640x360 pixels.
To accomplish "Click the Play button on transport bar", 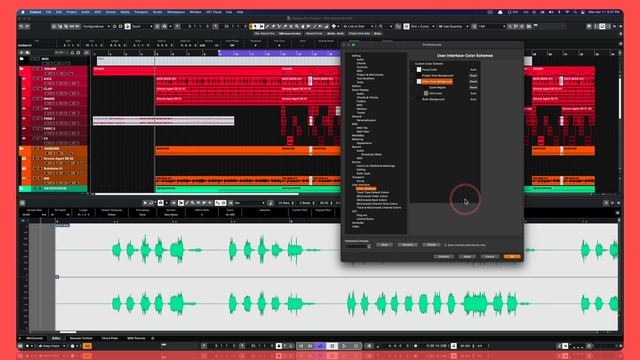I will click(x=344, y=346).
